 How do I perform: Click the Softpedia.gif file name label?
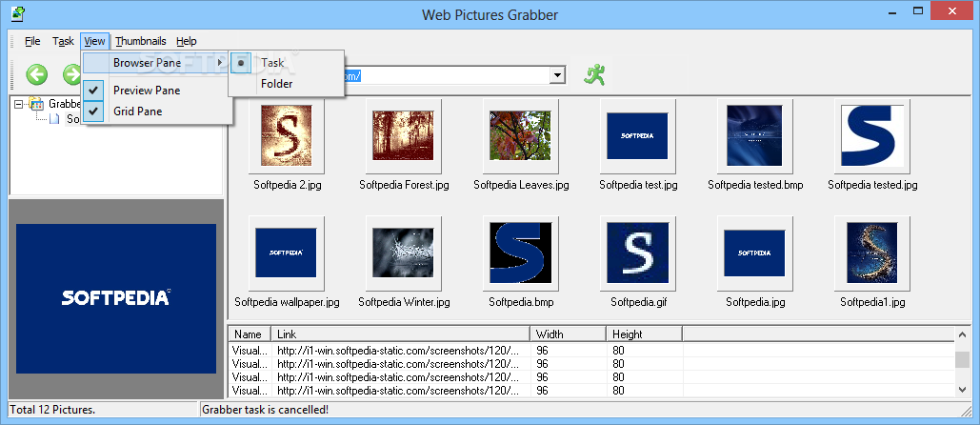[x=638, y=302]
